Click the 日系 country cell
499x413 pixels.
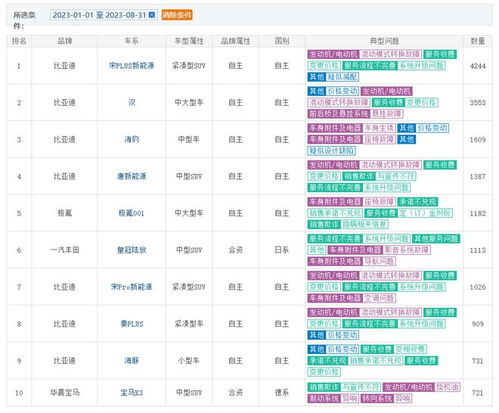tap(282, 250)
